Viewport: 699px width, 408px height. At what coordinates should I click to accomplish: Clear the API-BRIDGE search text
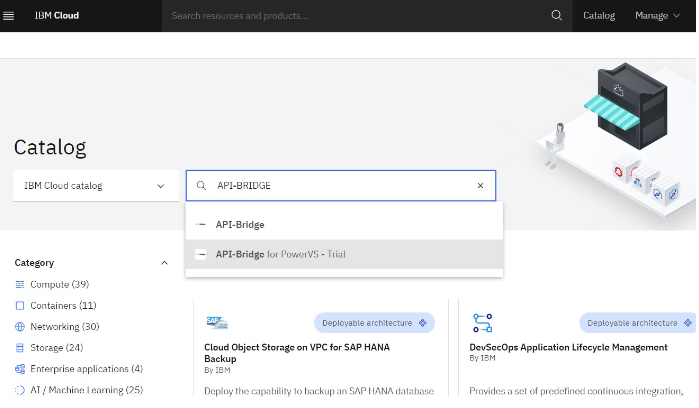point(480,185)
